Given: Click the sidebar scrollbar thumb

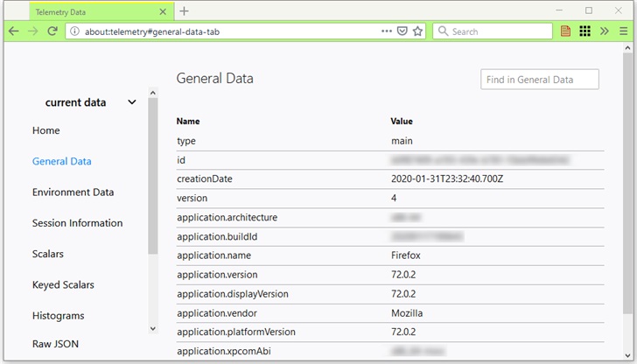Looking at the screenshot, I should 153,176.
